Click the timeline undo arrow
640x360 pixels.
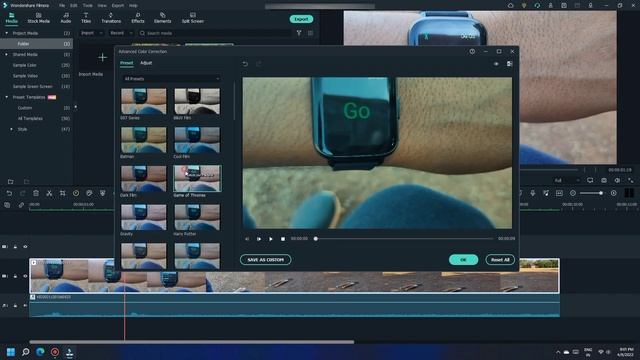coord(9,193)
